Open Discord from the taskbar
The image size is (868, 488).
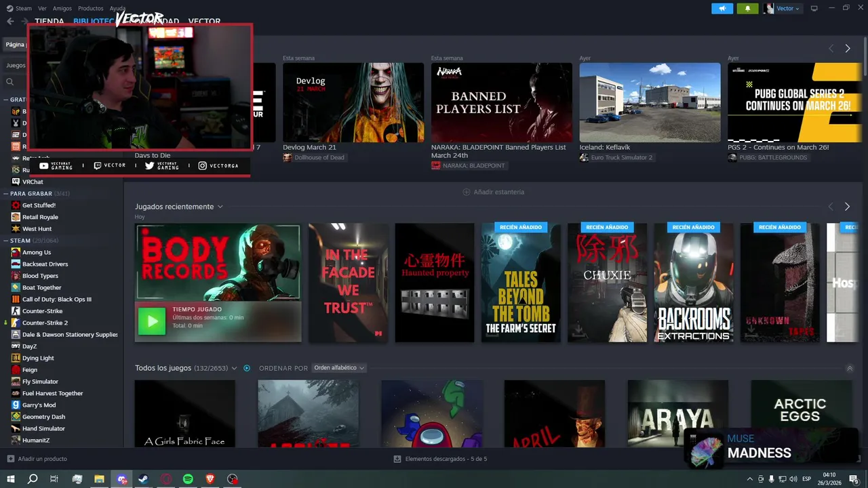point(121,479)
